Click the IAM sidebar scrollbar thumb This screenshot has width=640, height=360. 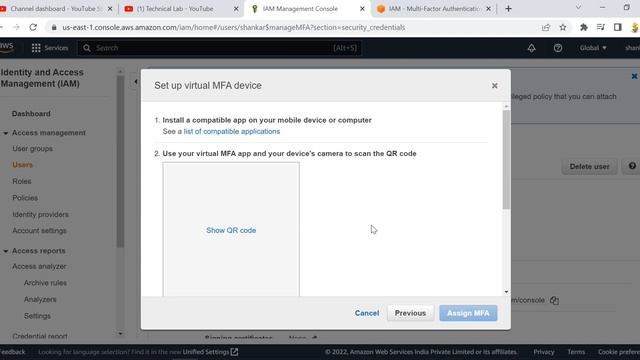tap(120, 161)
